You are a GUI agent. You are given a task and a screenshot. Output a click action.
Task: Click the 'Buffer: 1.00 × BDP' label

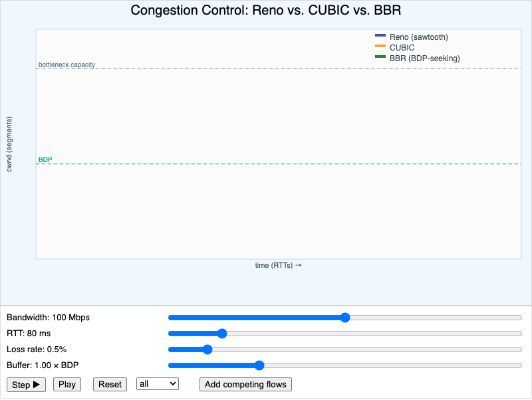tap(43, 365)
